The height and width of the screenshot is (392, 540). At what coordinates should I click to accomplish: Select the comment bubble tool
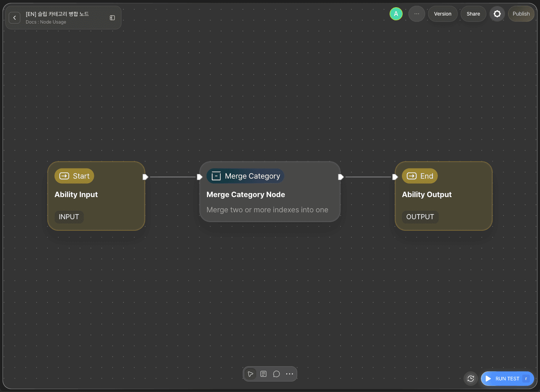coord(277,374)
